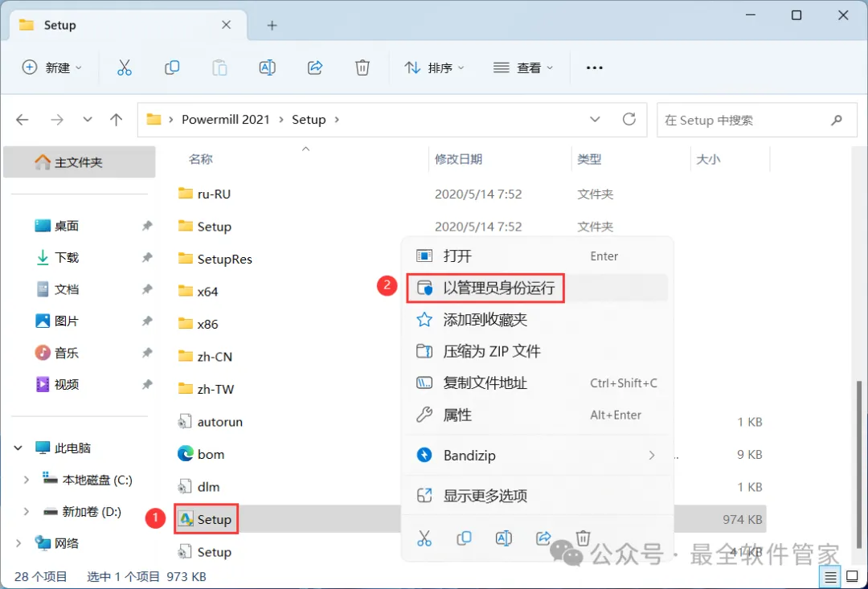Select the Setup application file
Viewport: 868px width, 589px height.
point(206,519)
